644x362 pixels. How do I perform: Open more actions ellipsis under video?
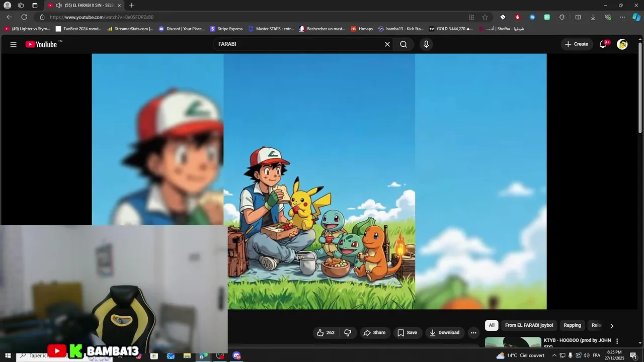coord(473,332)
